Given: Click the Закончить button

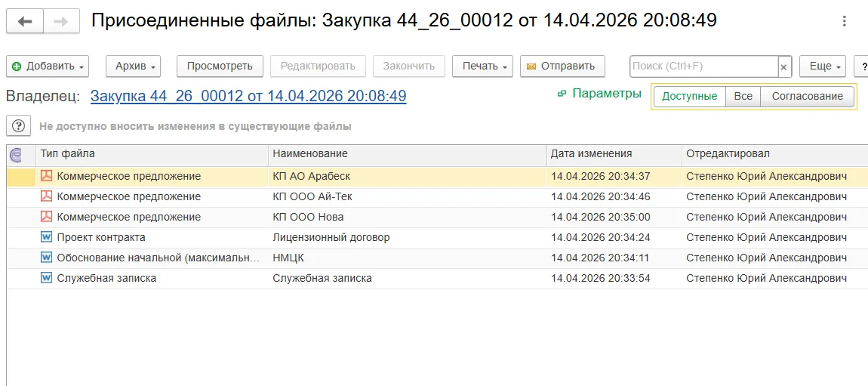Looking at the screenshot, I should [x=408, y=66].
